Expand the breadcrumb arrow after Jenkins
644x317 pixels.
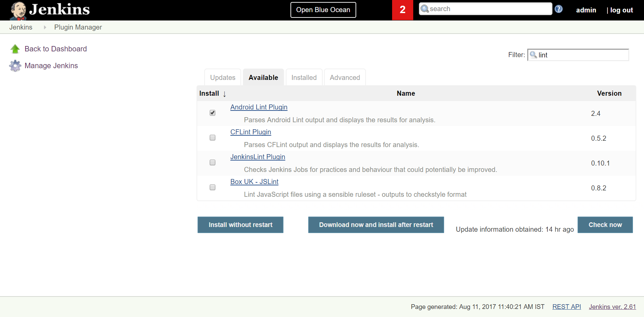(x=45, y=27)
